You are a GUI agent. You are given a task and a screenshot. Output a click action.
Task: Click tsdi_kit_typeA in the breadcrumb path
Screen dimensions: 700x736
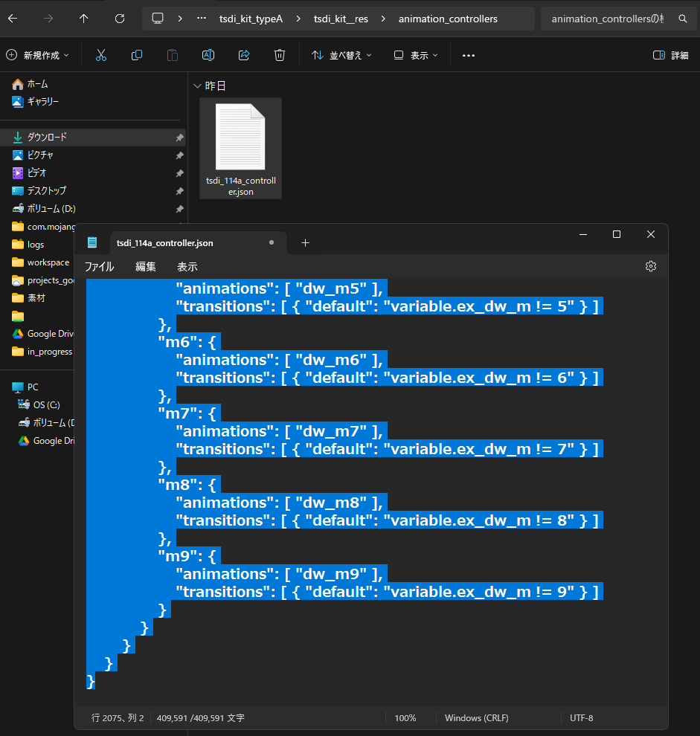coord(251,19)
